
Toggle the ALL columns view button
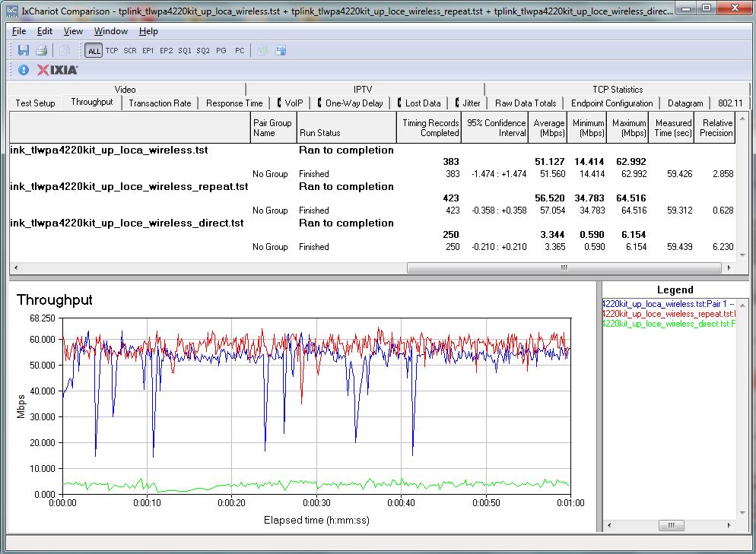point(94,51)
